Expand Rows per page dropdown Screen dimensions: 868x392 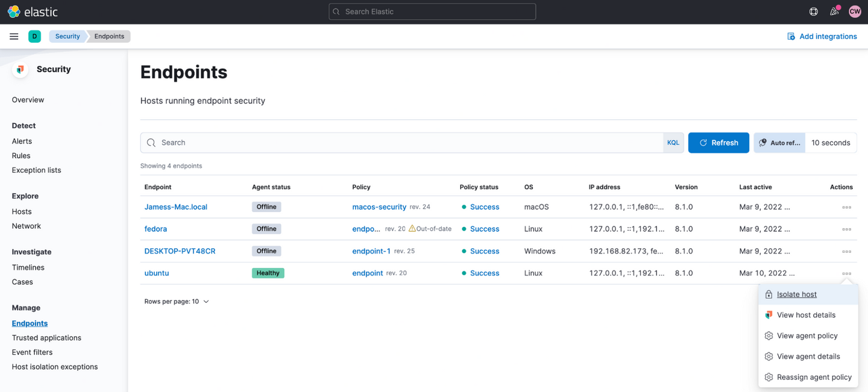coord(177,302)
